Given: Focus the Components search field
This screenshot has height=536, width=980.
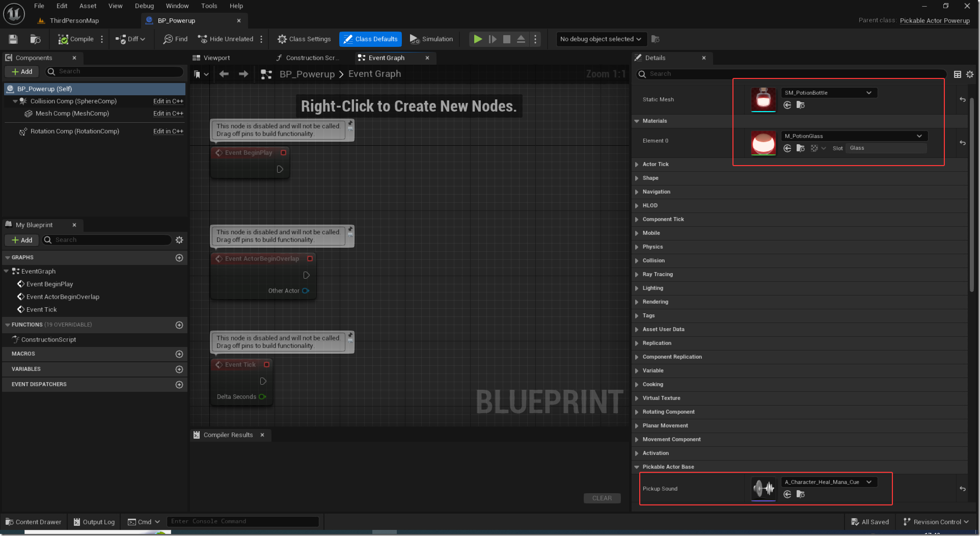Looking at the screenshot, I should (115, 72).
